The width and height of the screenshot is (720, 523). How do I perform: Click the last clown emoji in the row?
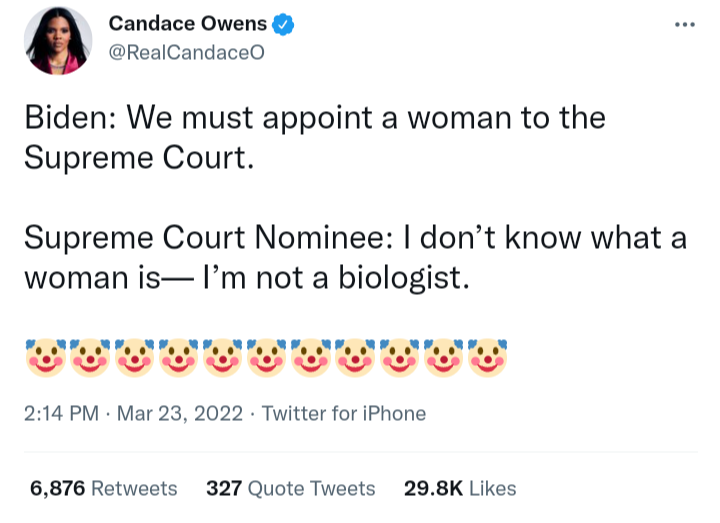[x=486, y=355]
